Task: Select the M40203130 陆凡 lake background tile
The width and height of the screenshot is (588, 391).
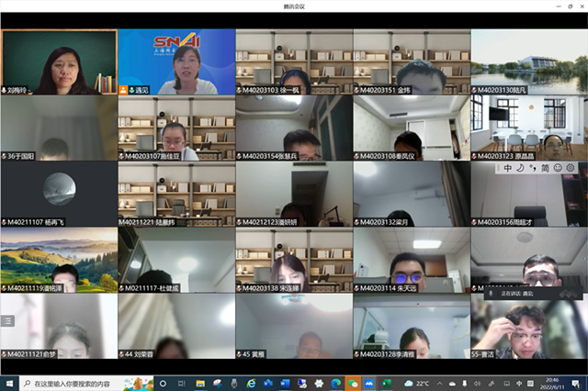Action: (x=528, y=61)
